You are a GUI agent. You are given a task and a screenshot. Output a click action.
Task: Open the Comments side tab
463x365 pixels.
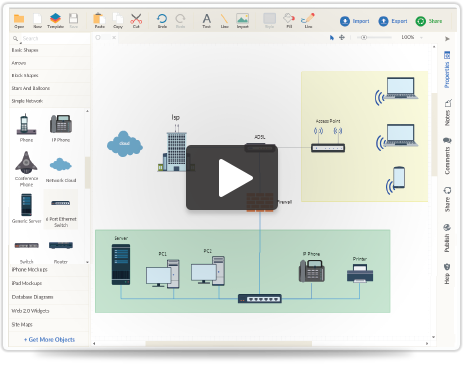[447, 156]
